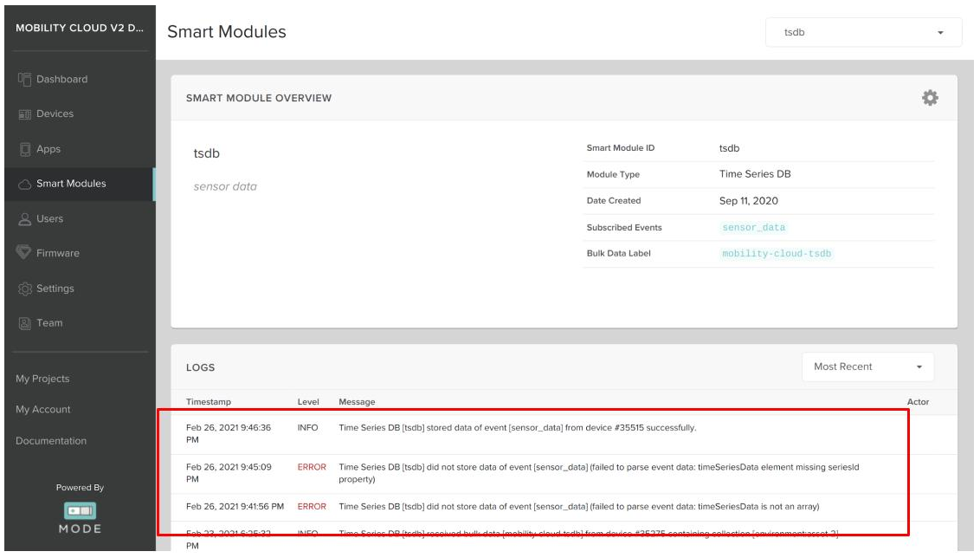Open the tsdb module selector dropdown

coord(862,33)
